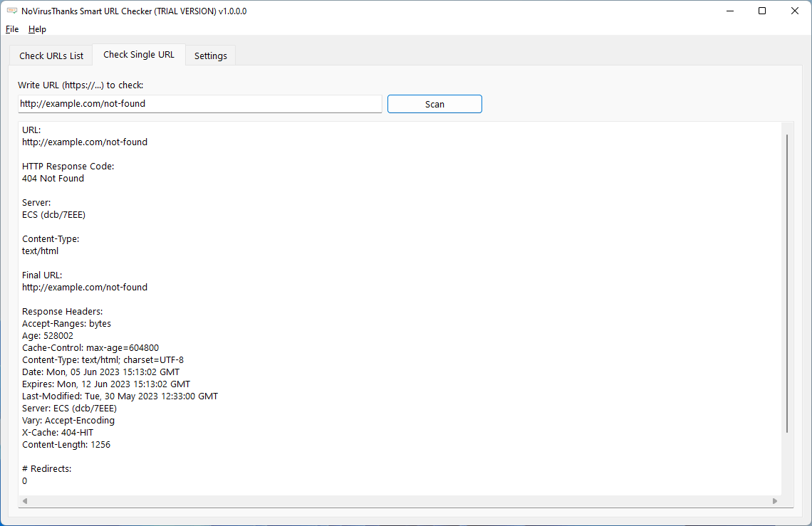The width and height of the screenshot is (812, 526).
Task: Open the File menu
Action: pyautogui.click(x=12, y=29)
